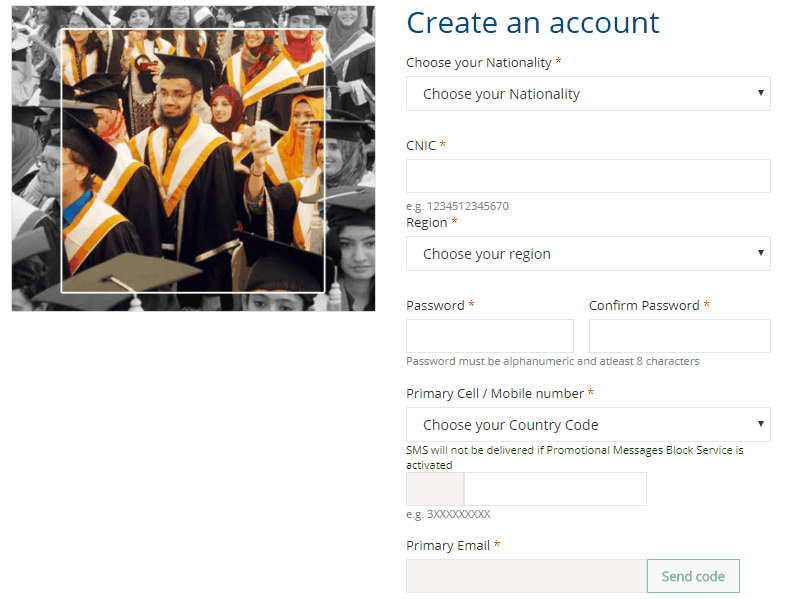Open the Choose your Country Code dropdown
787x599 pixels.
pyautogui.click(x=588, y=424)
